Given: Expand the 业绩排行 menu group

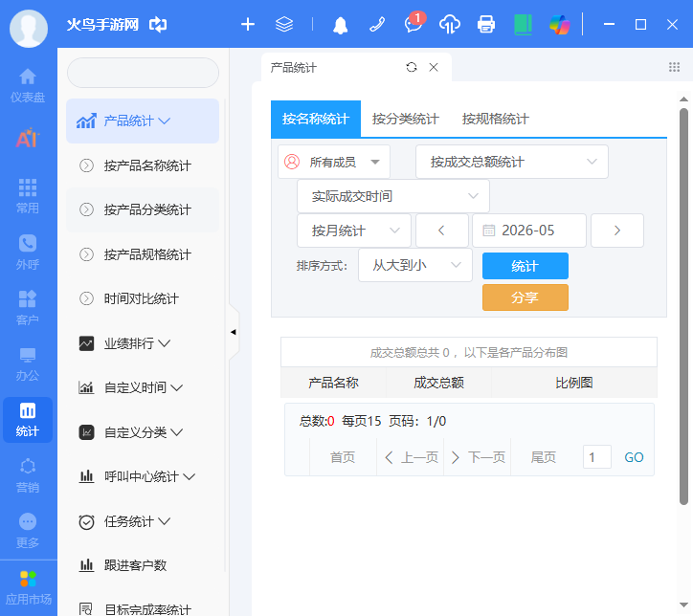Looking at the screenshot, I should pyautogui.click(x=143, y=343).
